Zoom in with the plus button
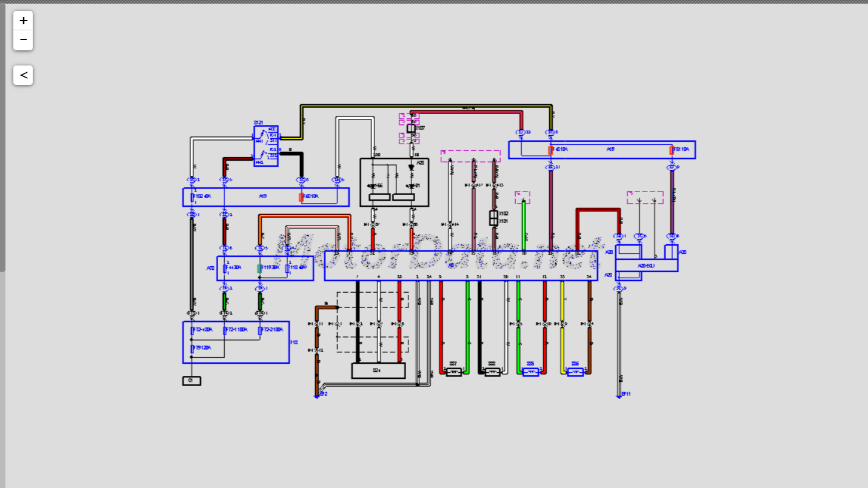Screen dimensions: 868x488 tap(23, 21)
